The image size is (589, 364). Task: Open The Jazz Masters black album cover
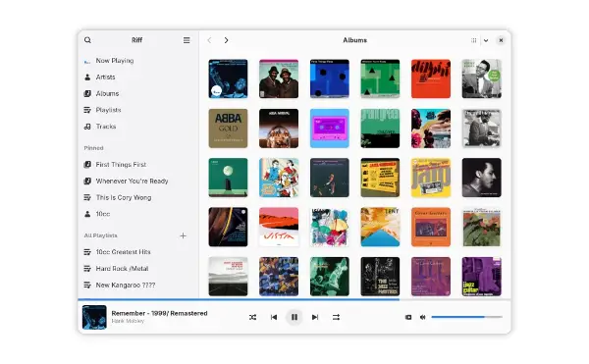380,277
